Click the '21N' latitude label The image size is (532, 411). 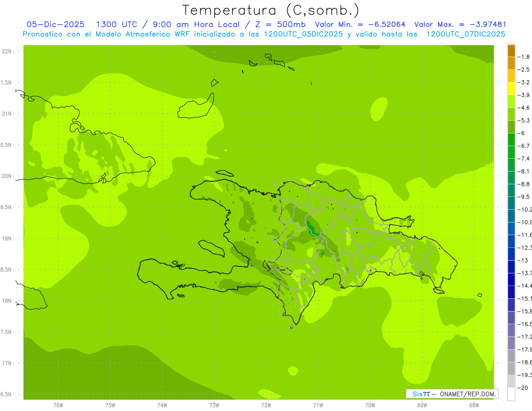click(x=8, y=114)
